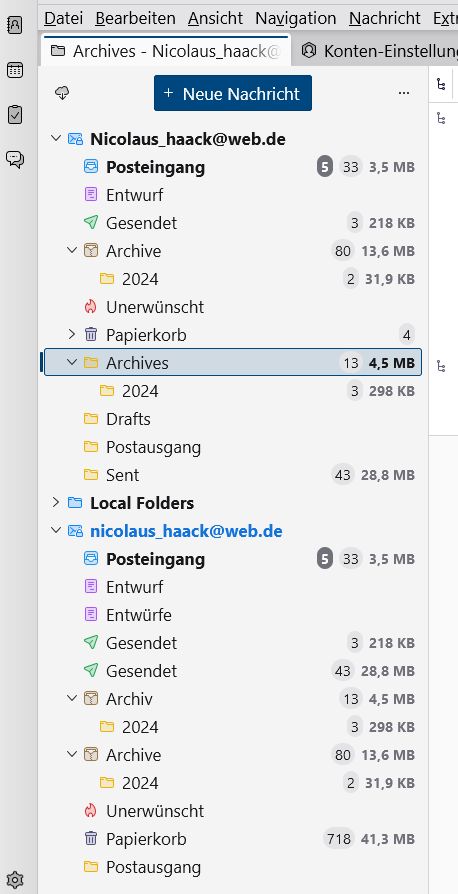Open the settings gear in the sidebar
Image resolution: width=458 pixels, height=894 pixels.
(x=15, y=880)
